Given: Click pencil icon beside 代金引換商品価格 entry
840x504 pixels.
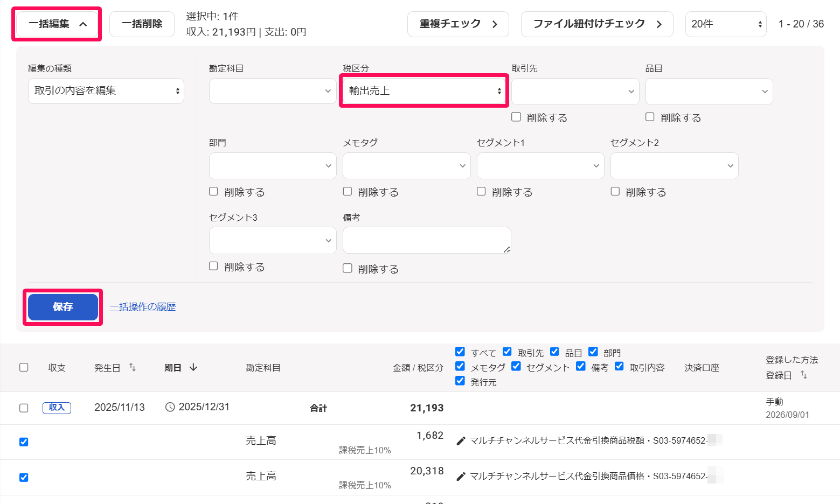Looking at the screenshot, I should (461, 477).
